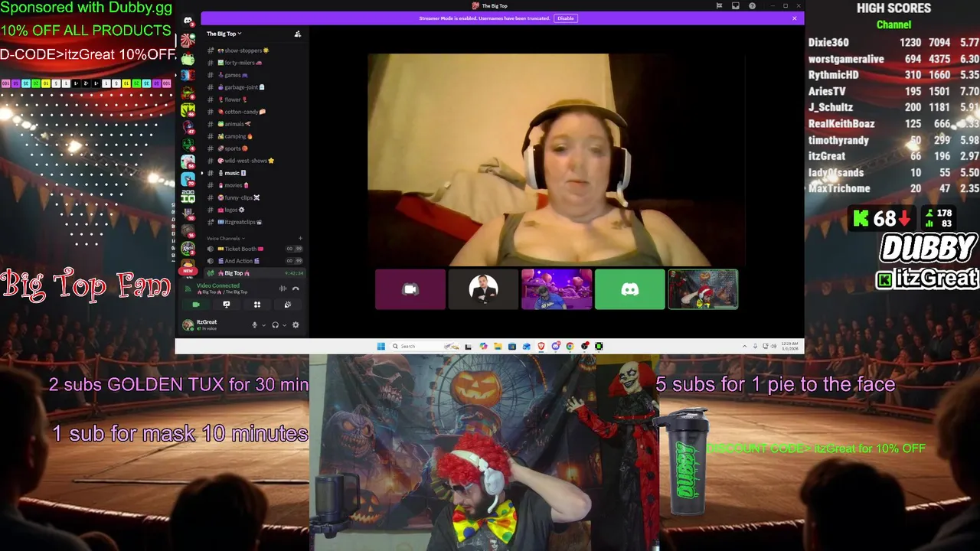Image resolution: width=980 pixels, height=551 pixels.
Task: Select the man-in-suit avatar participant tile
Action: [x=483, y=289]
